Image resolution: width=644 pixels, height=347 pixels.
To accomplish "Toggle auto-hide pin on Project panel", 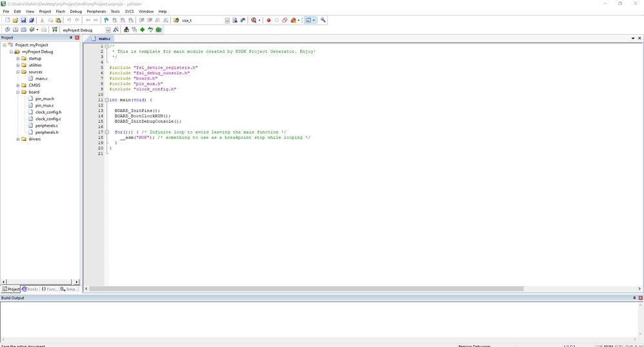I will (x=70, y=37).
